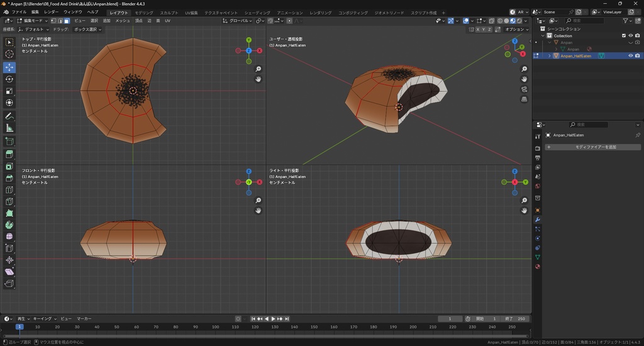
Task: Switch to solid viewport shading
Action: (x=506, y=21)
